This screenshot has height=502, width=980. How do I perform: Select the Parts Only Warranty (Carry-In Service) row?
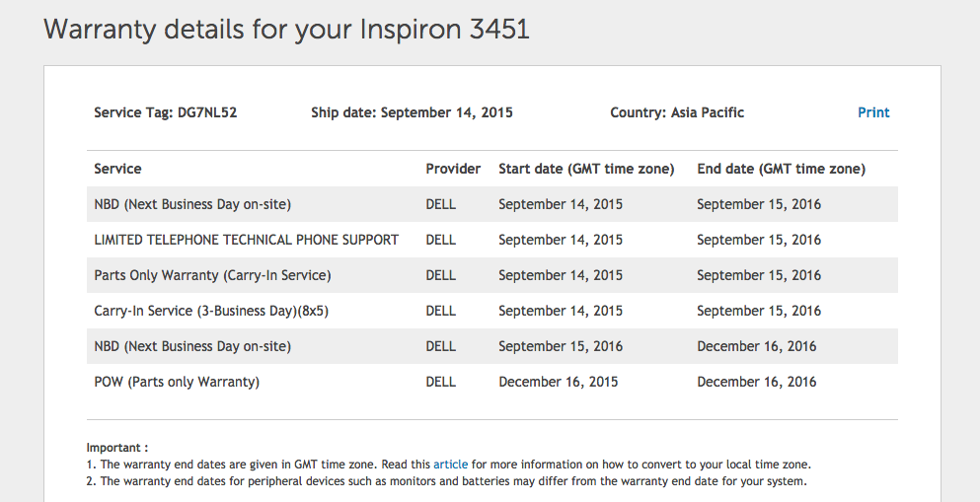[491, 275]
